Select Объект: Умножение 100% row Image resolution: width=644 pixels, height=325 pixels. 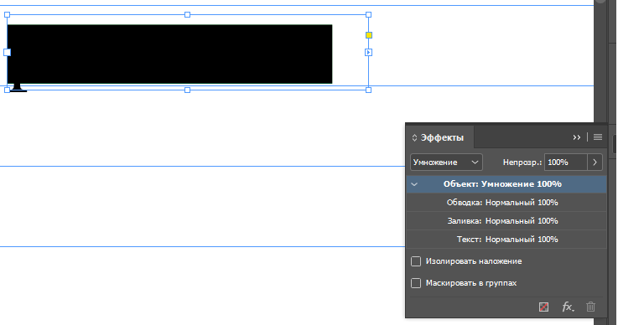pos(506,184)
